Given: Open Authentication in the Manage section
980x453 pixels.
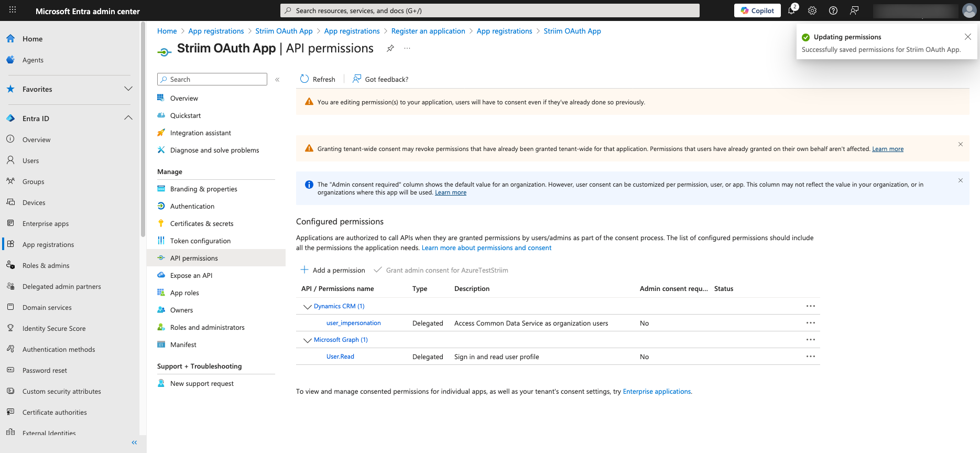Looking at the screenshot, I should pyautogui.click(x=192, y=206).
